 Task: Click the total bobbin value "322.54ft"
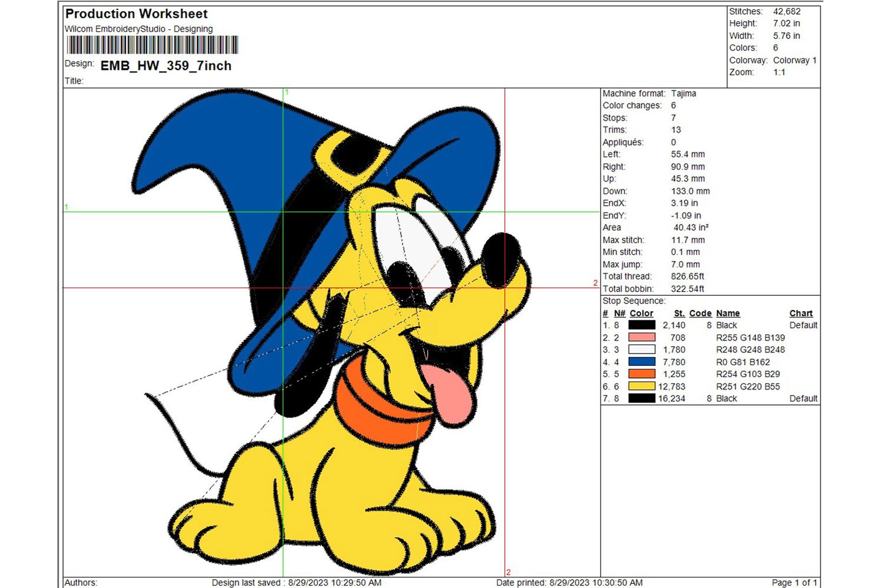coord(688,289)
